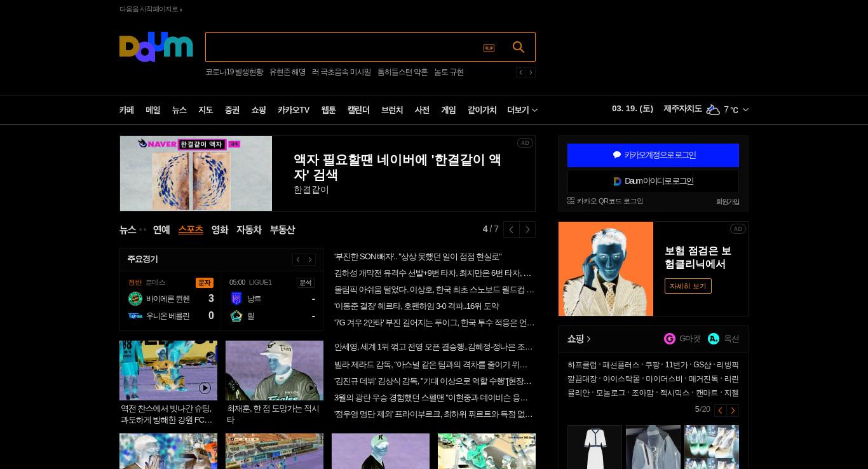The height and width of the screenshot is (469, 868).
Task: Click the 분석 match analysis button
Action: coord(306,283)
